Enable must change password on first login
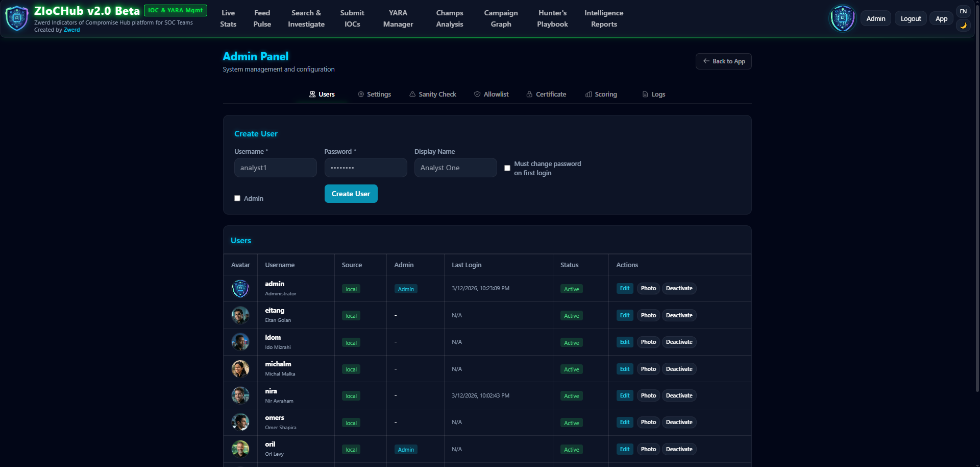This screenshot has width=980, height=467. pyautogui.click(x=507, y=168)
